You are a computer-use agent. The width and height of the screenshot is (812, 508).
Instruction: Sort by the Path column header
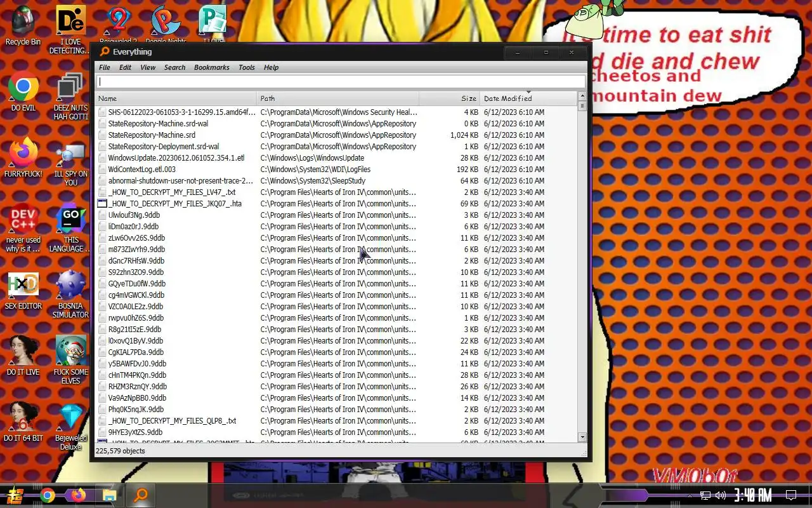(x=337, y=98)
